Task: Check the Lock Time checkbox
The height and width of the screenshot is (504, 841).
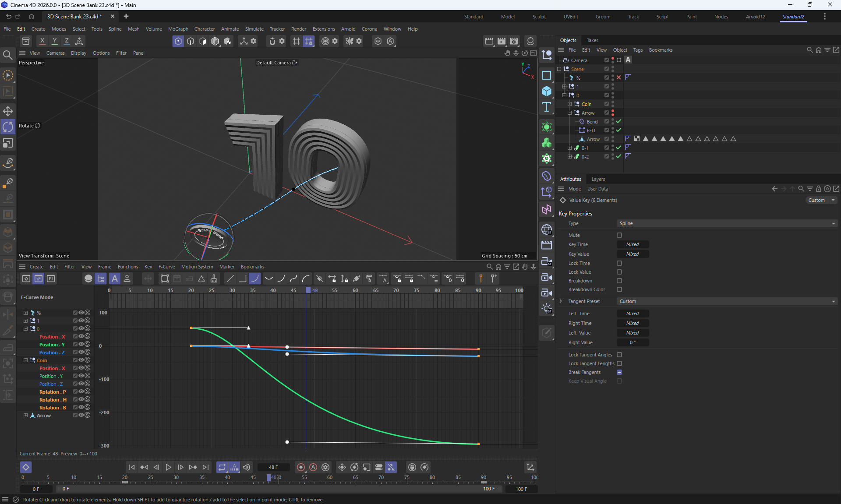Action: [619, 263]
